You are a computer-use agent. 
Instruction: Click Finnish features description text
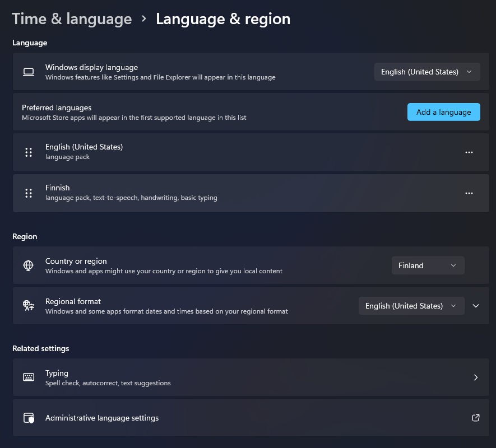click(131, 198)
